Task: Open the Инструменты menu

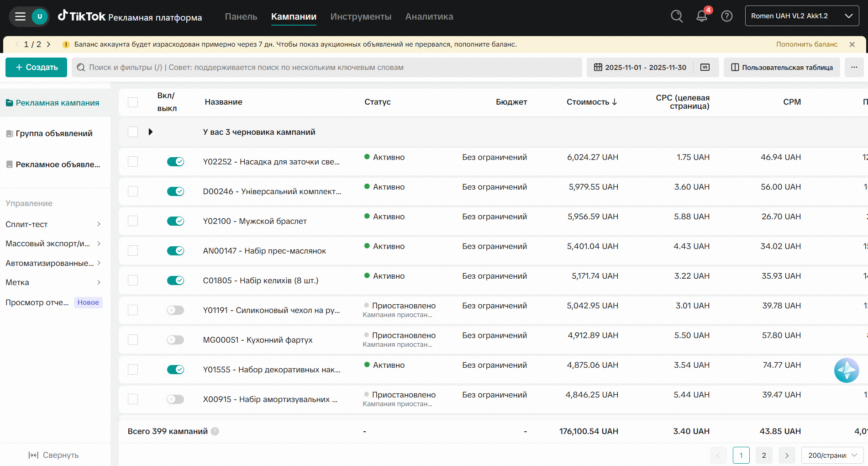Action: 361,16
